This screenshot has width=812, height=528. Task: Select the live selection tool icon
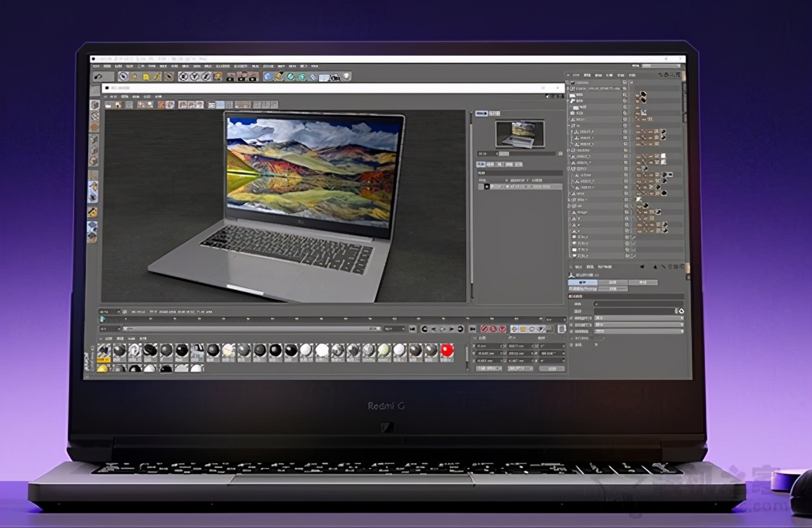point(123,77)
